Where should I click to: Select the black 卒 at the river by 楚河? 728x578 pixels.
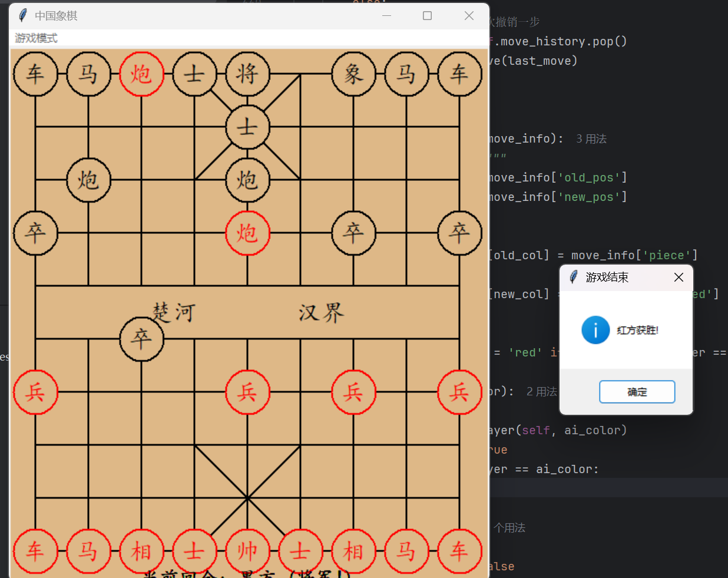[x=141, y=339]
